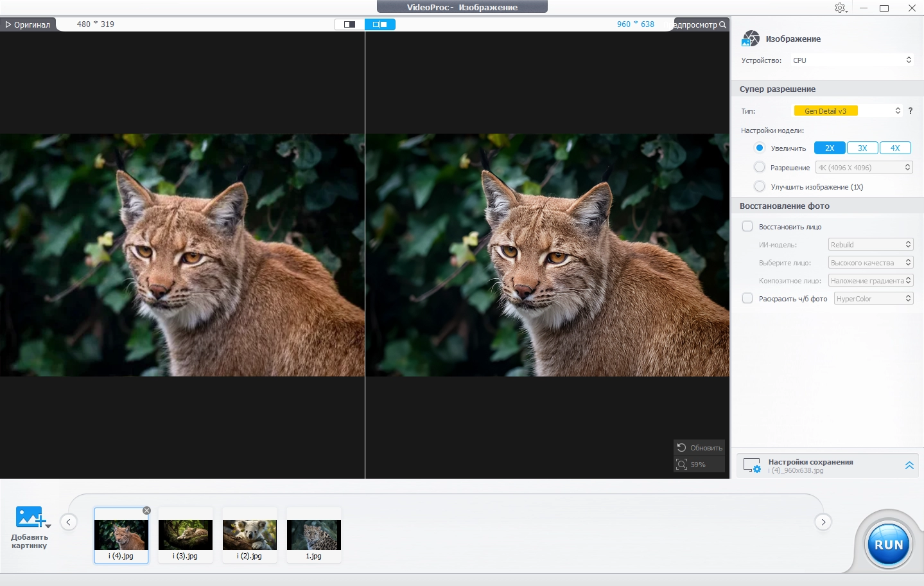Click the 59% zoom fit icon
Viewport: 924px width, 586px height.
click(682, 464)
